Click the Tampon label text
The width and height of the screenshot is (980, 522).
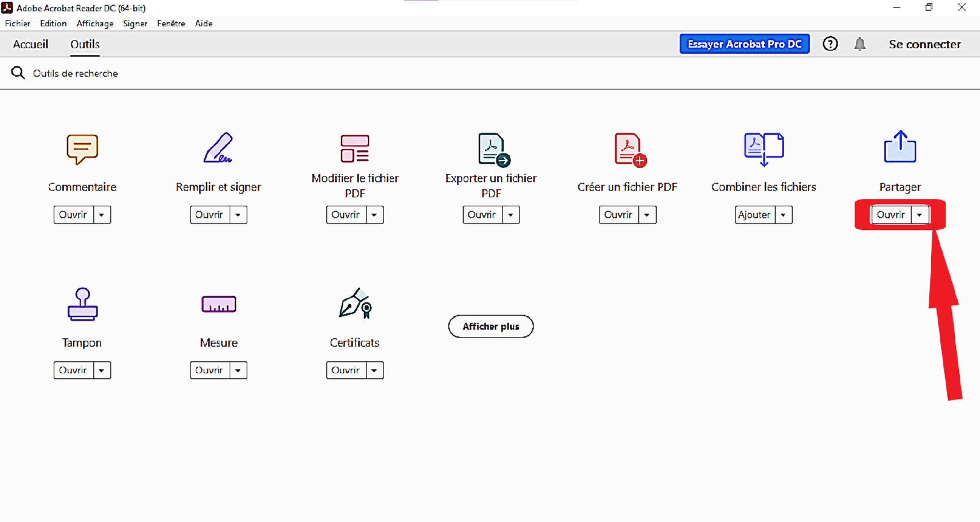82,343
